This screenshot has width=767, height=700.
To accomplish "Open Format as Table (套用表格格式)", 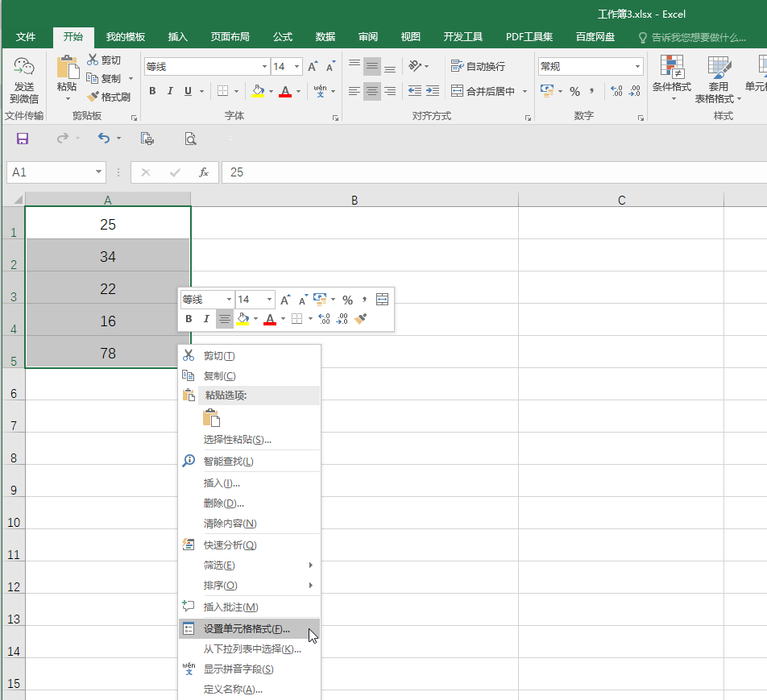I will pyautogui.click(x=718, y=80).
